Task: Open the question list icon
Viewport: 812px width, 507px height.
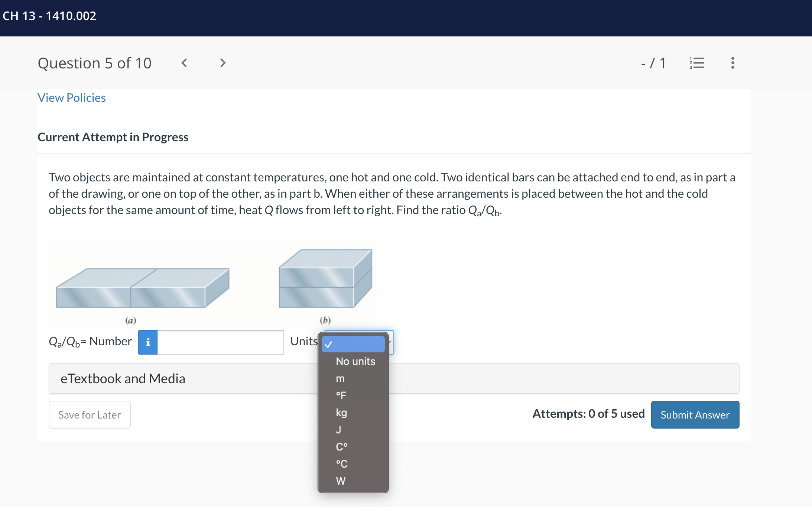Action: pyautogui.click(x=696, y=63)
